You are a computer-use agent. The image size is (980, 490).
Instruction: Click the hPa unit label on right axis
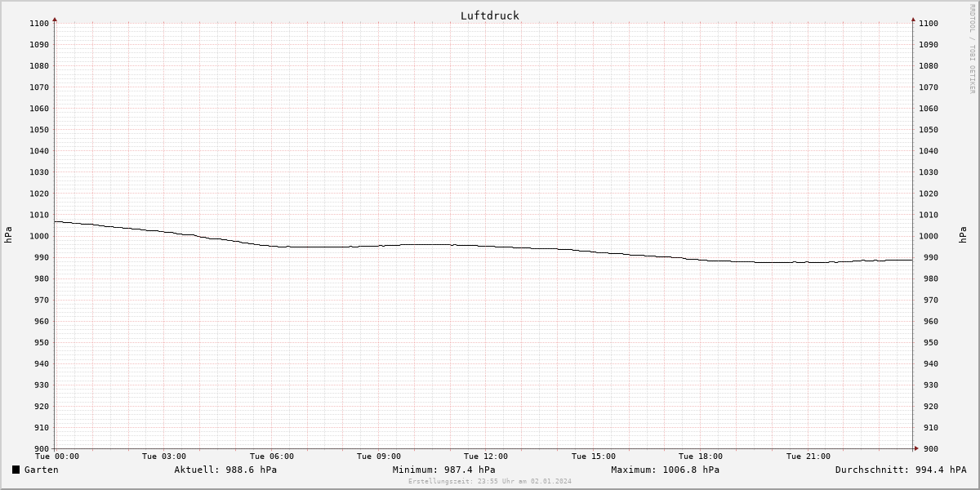[964, 235]
